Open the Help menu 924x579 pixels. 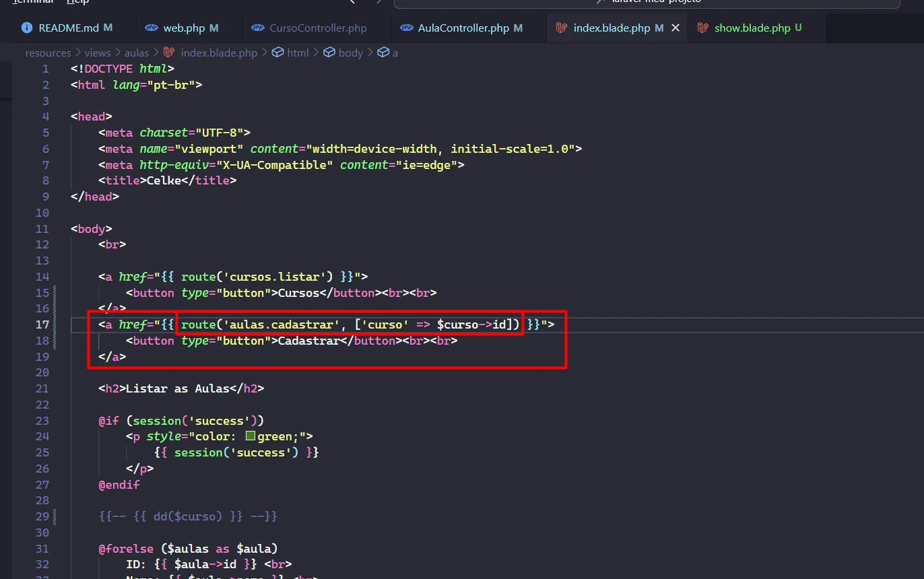click(x=77, y=2)
